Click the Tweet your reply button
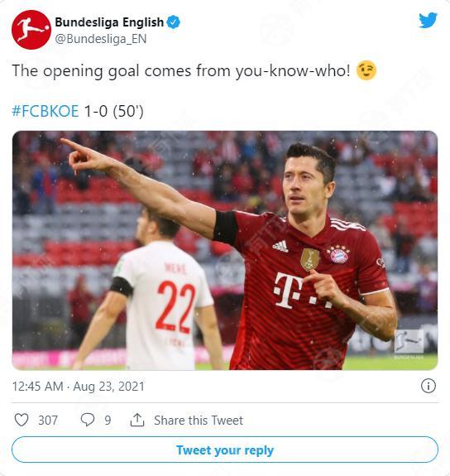 click(225, 450)
